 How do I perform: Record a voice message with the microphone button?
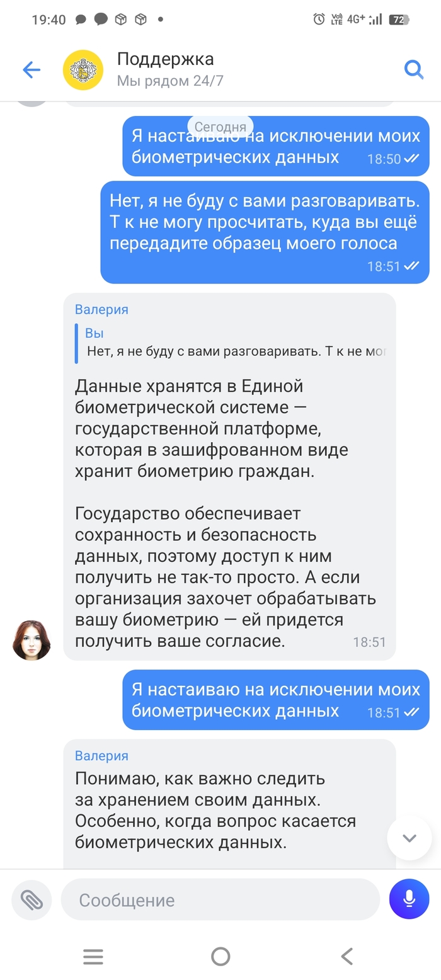[x=409, y=899]
